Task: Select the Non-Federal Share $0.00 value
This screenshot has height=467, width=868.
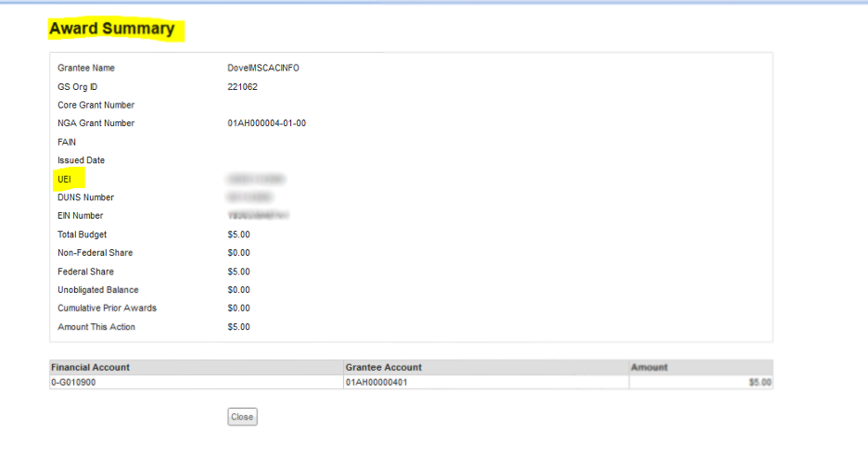Action: click(238, 253)
